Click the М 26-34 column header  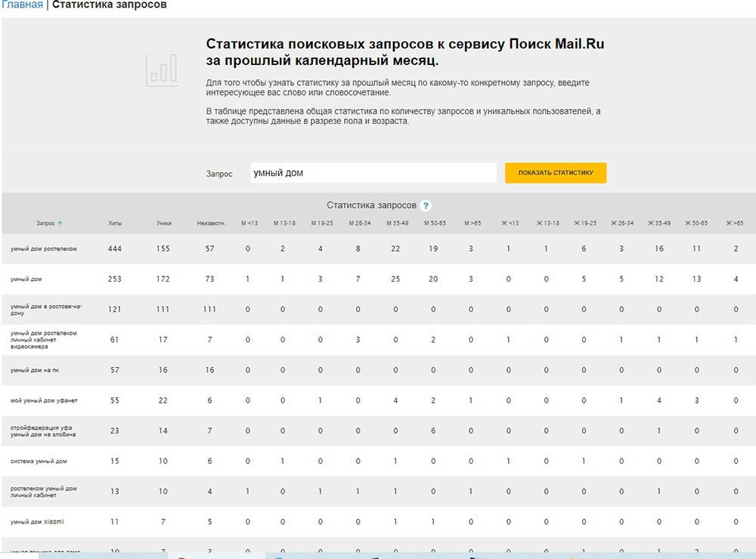click(359, 223)
